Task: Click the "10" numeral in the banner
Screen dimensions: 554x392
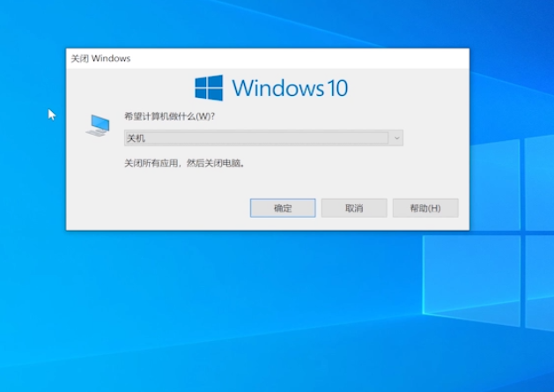Action: coord(337,88)
